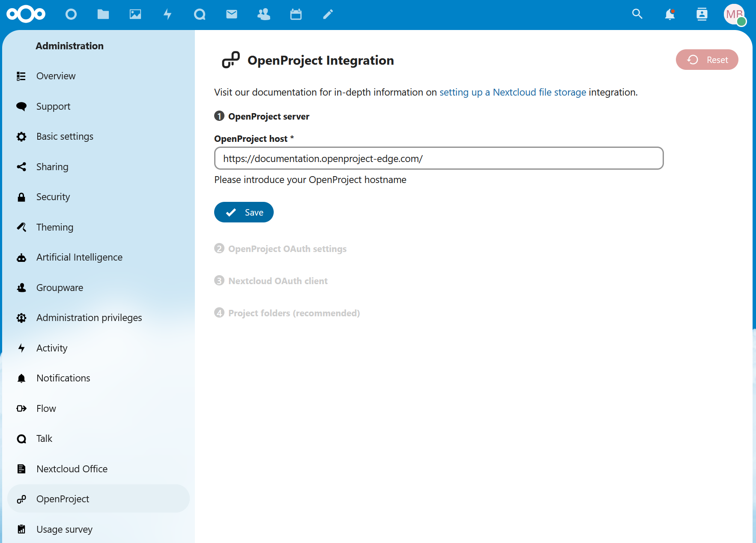Screen dimensions: 756x543
Task: Open the Talk app from the top bar
Action: tap(200, 14)
